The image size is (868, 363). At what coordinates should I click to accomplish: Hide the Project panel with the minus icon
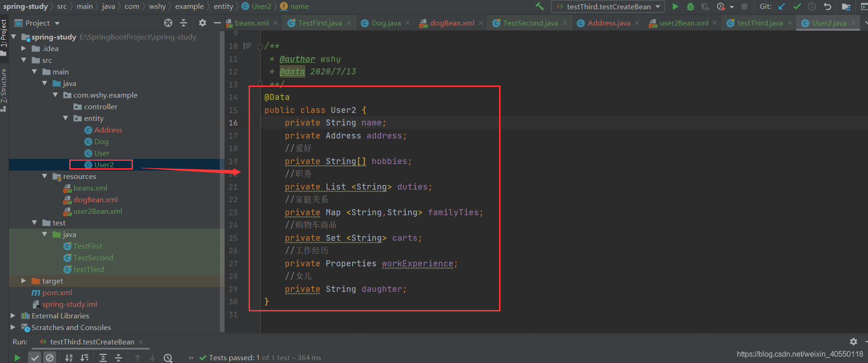click(217, 23)
